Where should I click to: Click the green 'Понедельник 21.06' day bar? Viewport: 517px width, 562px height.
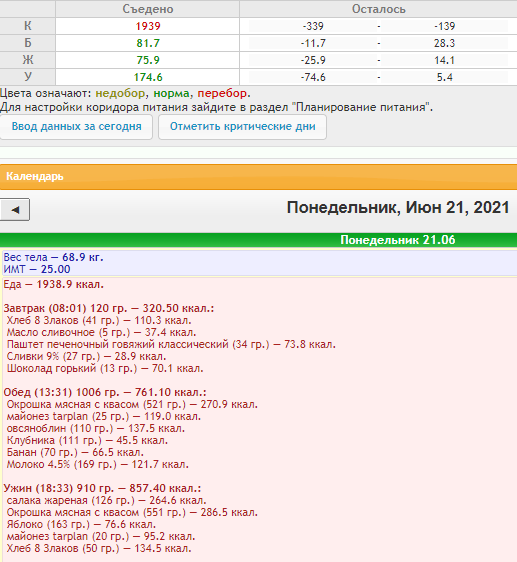(258, 240)
